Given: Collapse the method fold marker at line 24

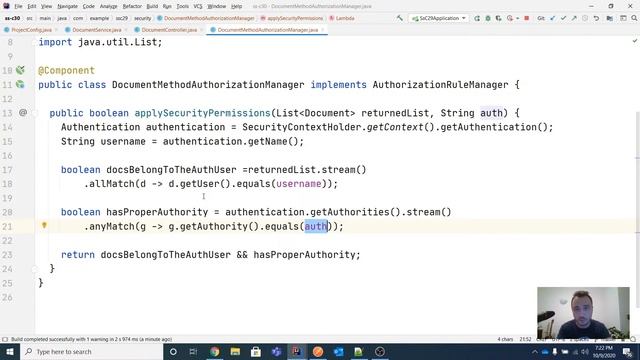Looking at the screenshot, I should click(x=35, y=269).
